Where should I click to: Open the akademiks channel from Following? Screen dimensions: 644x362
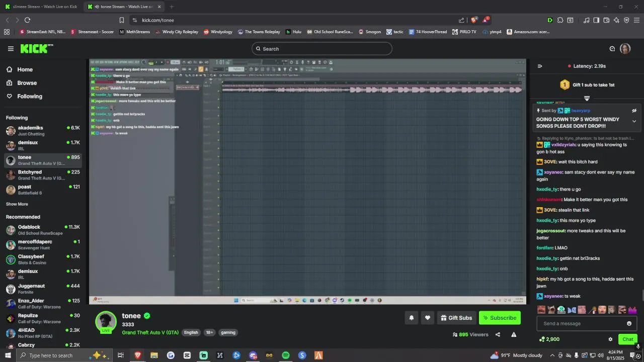[43, 131]
